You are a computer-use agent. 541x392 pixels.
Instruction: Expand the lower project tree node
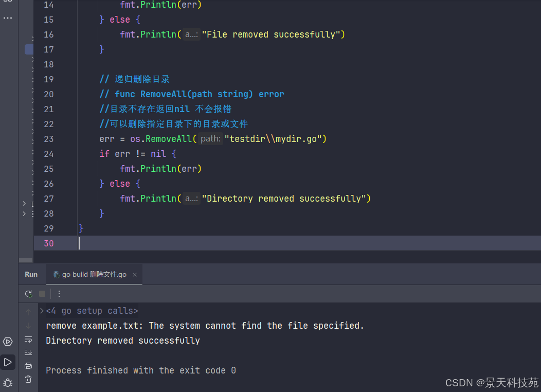24,213
